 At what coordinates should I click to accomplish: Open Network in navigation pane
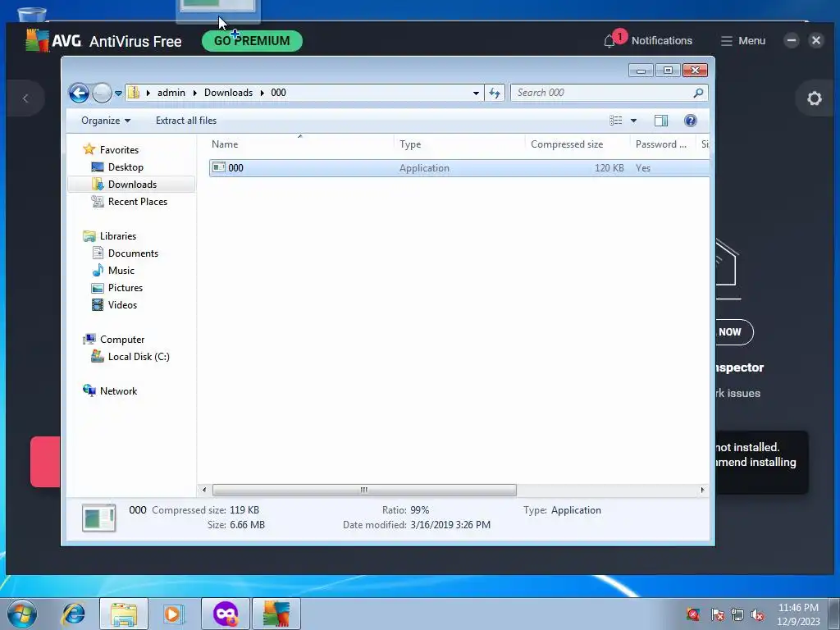(x=118, y=391)
